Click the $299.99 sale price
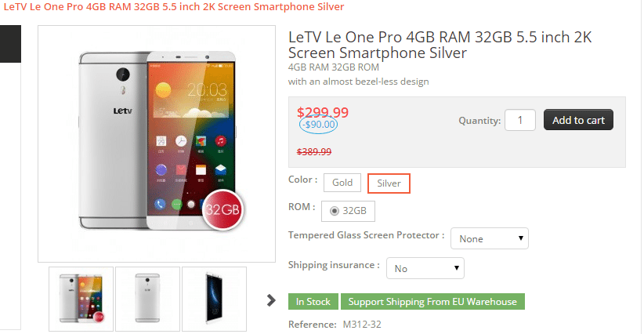Screen dimensions: 644x334 [323, 112]
